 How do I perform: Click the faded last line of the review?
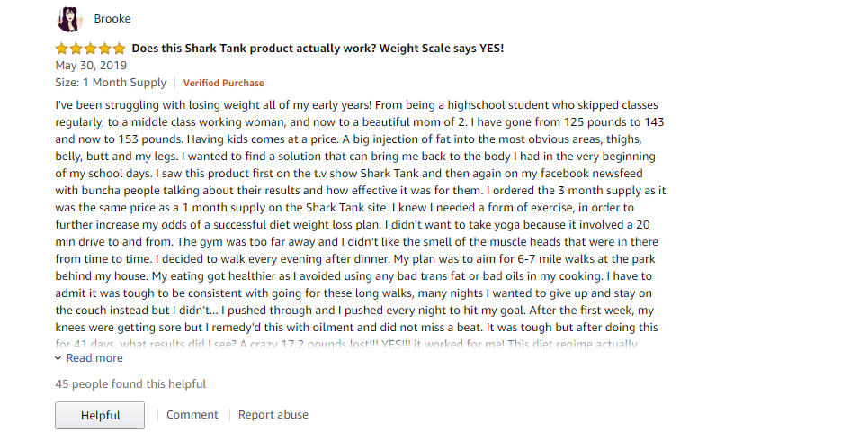pyautogui.click(x=346, y=343)
